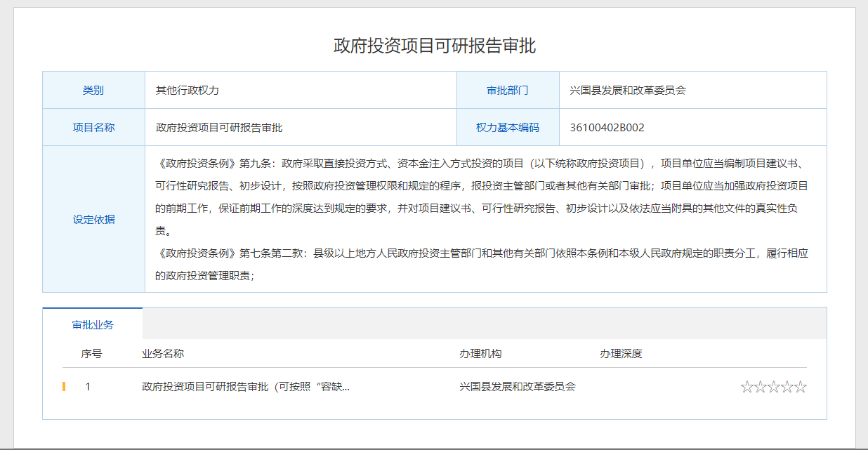The width and height of the screenshot is (868, 450).
Task: Click the second rating star
Action: pyautogui.click(x=761, y=387)
